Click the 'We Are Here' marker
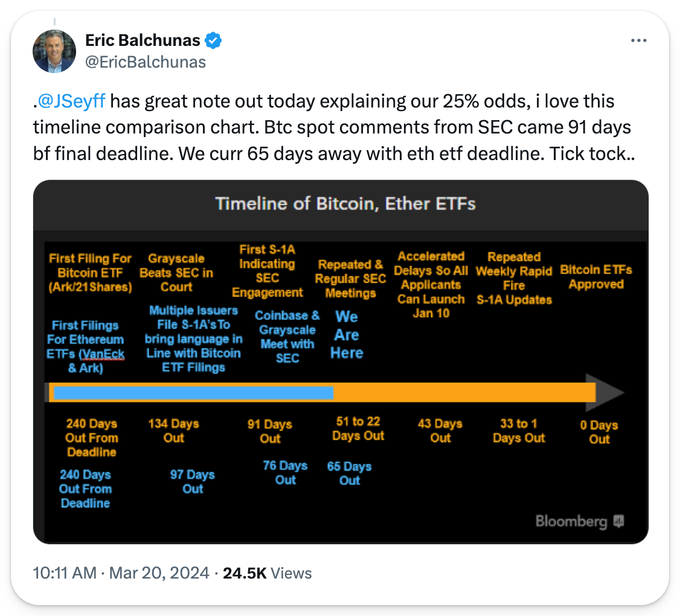This screenshot has height=616, width=680. click(347, 335)
